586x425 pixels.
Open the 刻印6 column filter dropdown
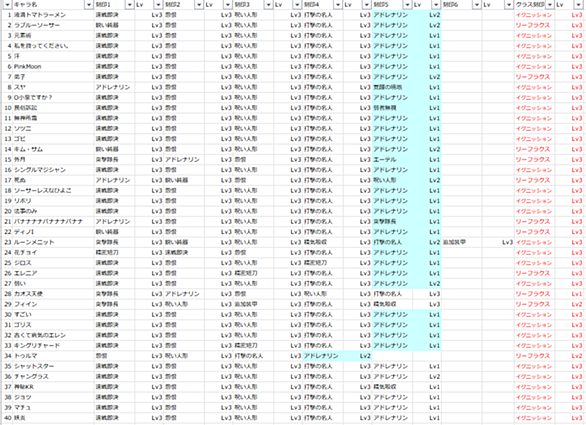coord(476,4)
